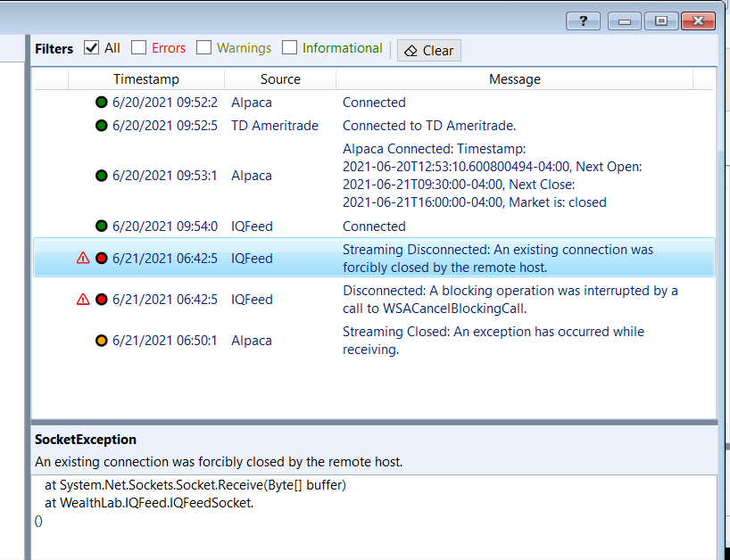Click the exception description below SocketException
730x560 pixels.
(x=219, y=462)
